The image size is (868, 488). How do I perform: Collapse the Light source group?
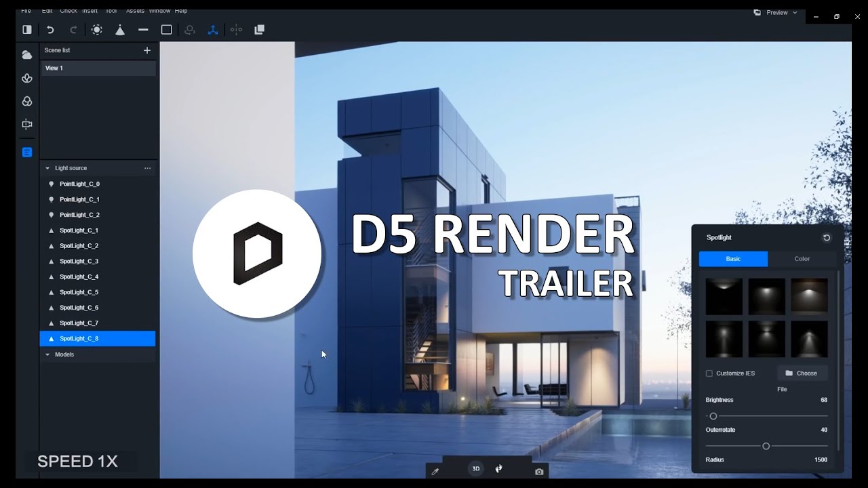click(x=47, y=168)
